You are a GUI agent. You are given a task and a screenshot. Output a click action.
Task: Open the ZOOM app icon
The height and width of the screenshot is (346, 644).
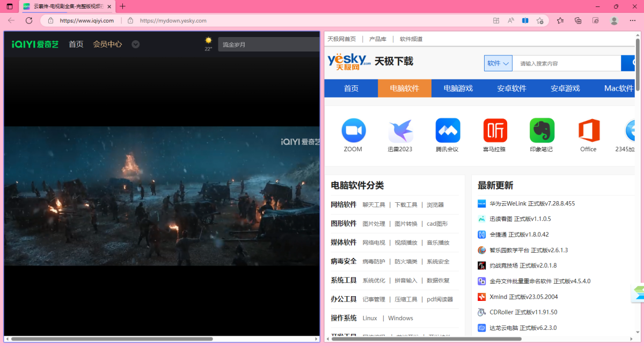353,130
